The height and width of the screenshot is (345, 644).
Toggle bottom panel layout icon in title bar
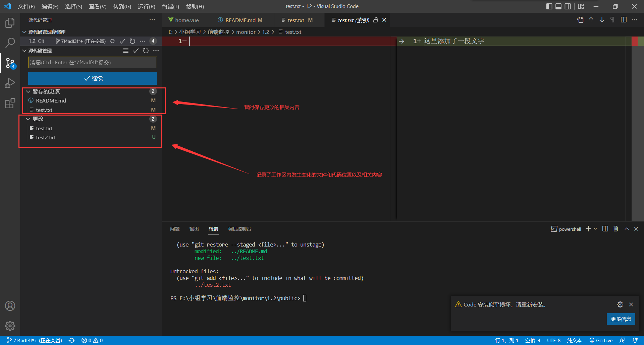pos(558,6)
